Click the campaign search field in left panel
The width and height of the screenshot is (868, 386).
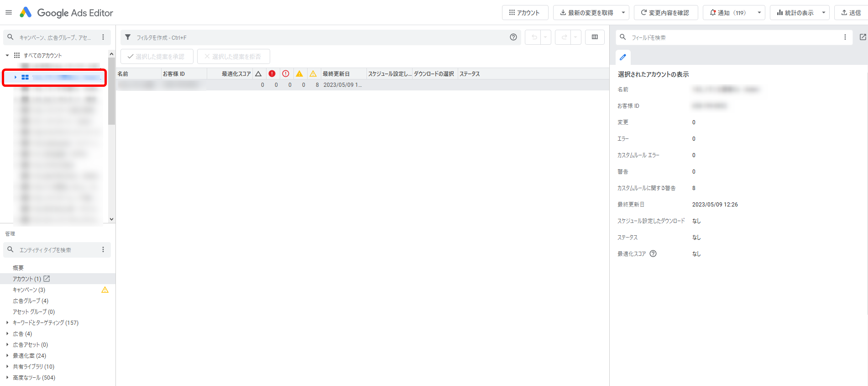pyautogui.click(x=55, y=37)
